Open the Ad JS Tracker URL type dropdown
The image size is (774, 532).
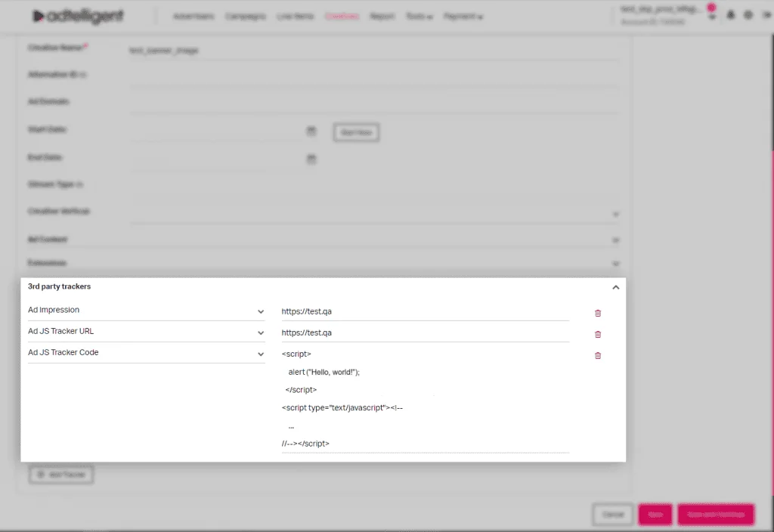point(146,332)
